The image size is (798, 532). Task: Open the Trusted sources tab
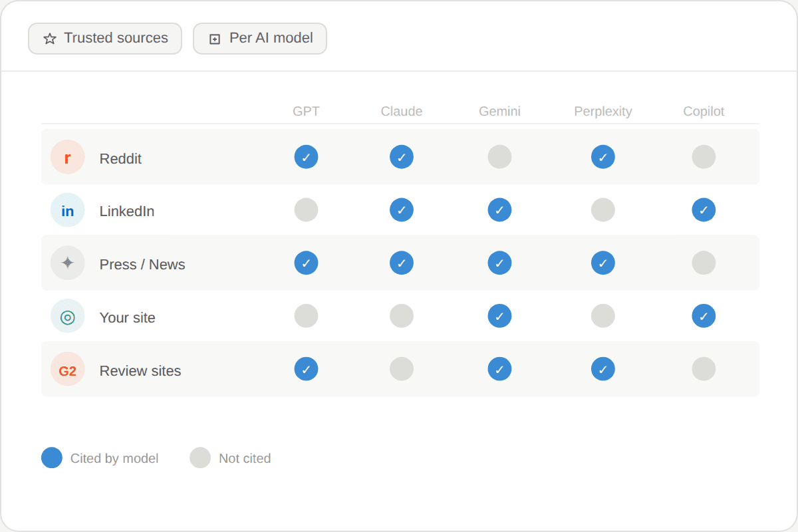105,39
